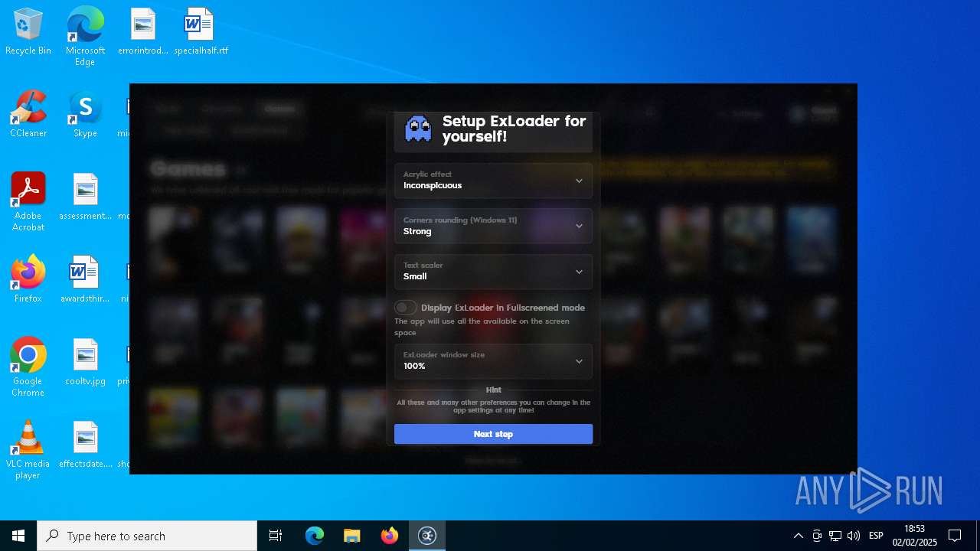Viewport: 980px width, 551px height.
Task: Open network status tray icon
Action: pos(835,536)
